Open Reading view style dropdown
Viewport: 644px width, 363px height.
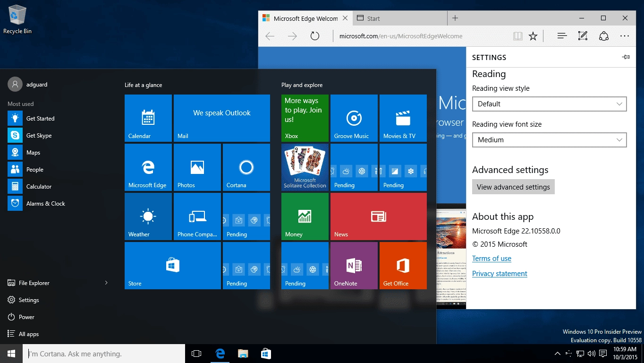(x=550, y=104)
